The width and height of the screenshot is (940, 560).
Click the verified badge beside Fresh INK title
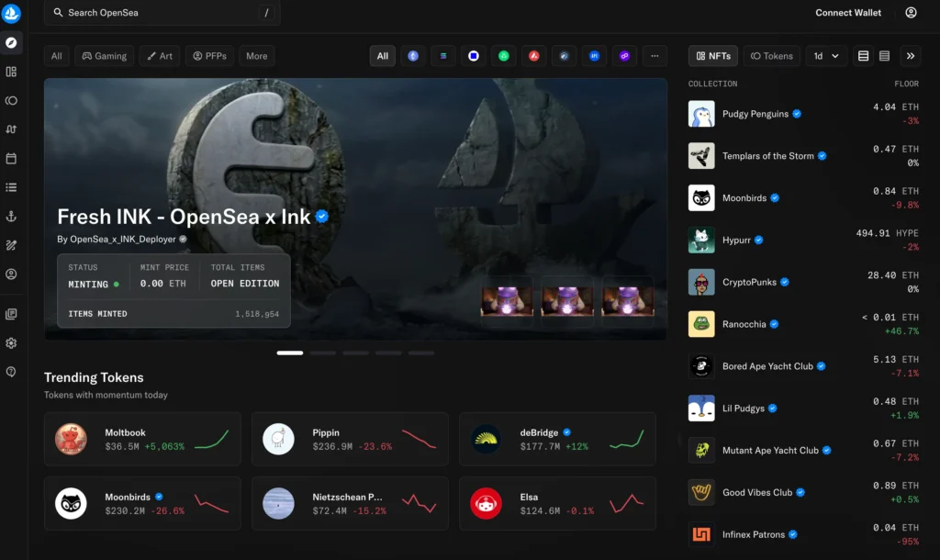point(322,217)
